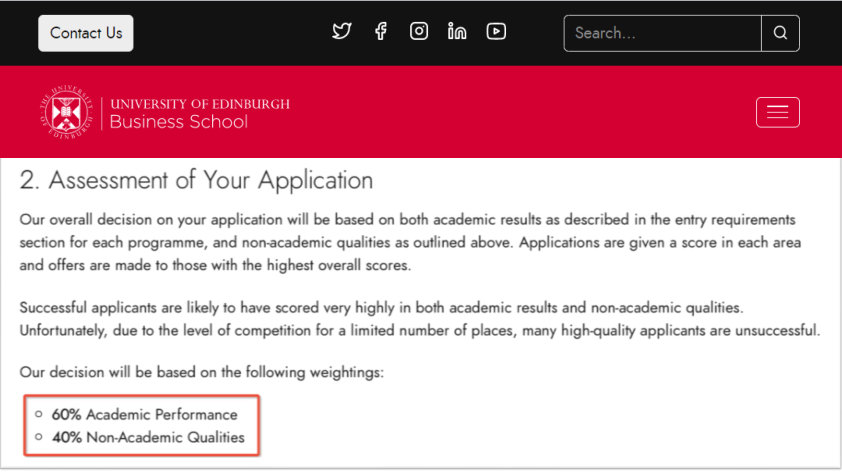Click the University of Edinburgh crest logo
Viewport: 842px width, 474px height.
click(x=67, y=112)
